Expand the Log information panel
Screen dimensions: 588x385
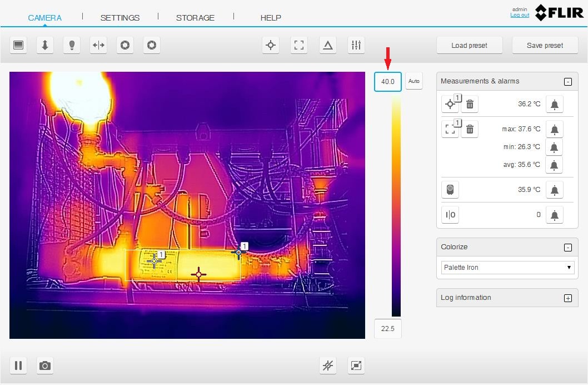click(x=567, y=298)
